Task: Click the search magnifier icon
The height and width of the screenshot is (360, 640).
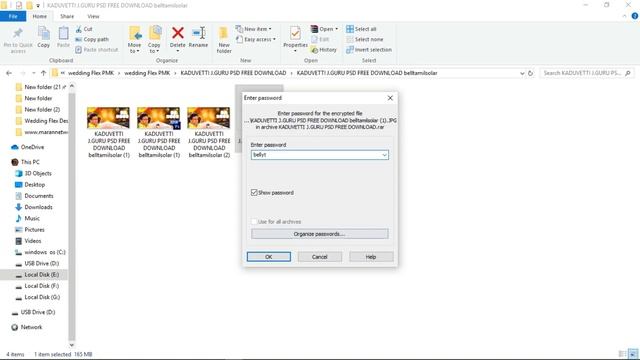Action: pos(628,73)
